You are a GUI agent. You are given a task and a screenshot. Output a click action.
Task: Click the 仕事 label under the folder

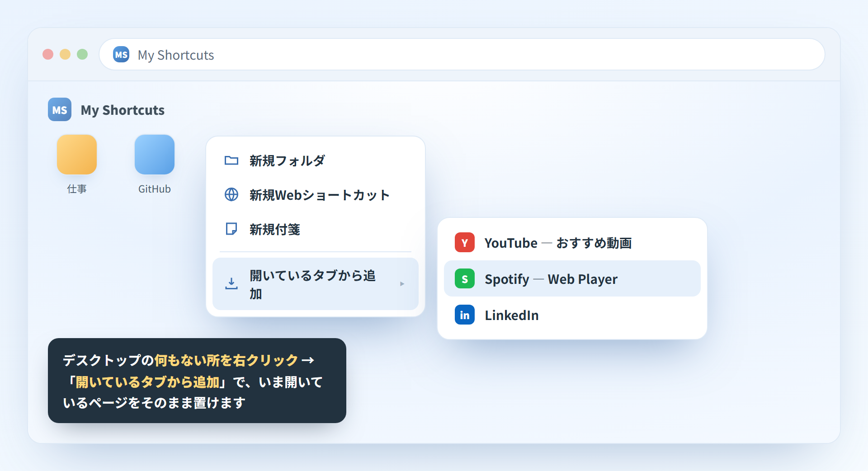[77, 189]
